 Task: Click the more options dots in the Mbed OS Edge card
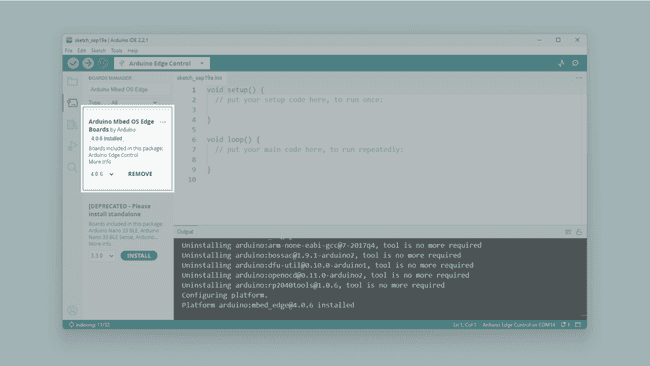click(x=163, y=122)
